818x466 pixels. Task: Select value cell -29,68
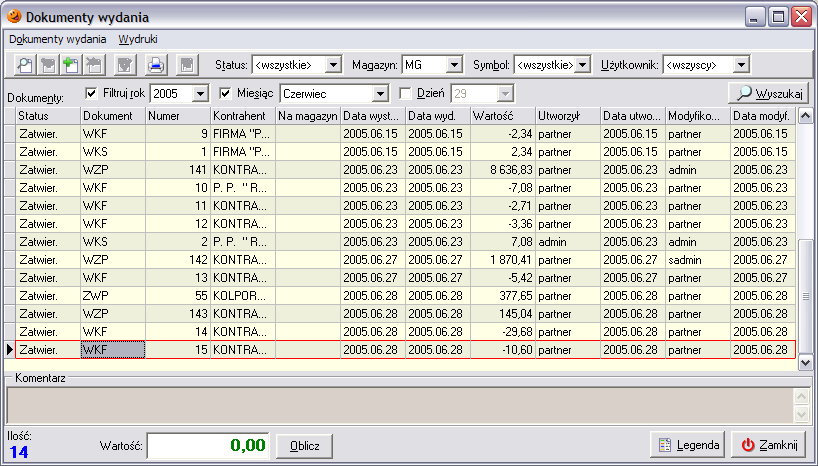point(503,332)
